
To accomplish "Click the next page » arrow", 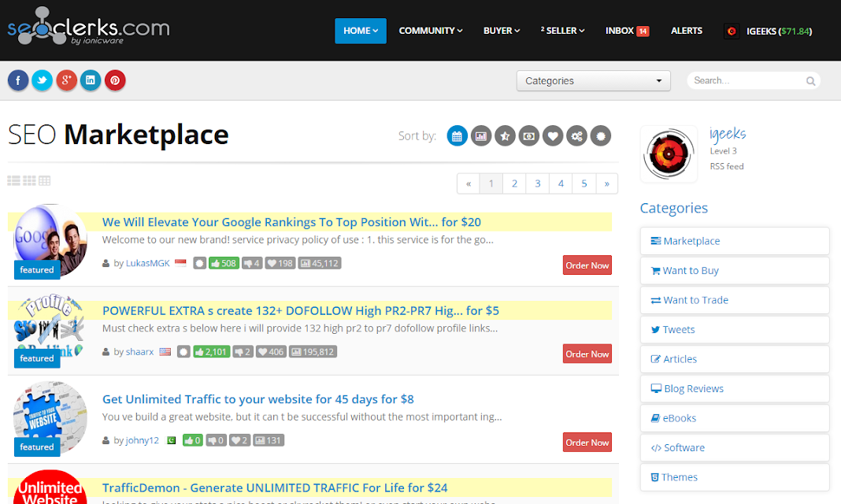I will pyautogui.click(x=606, y=183).
